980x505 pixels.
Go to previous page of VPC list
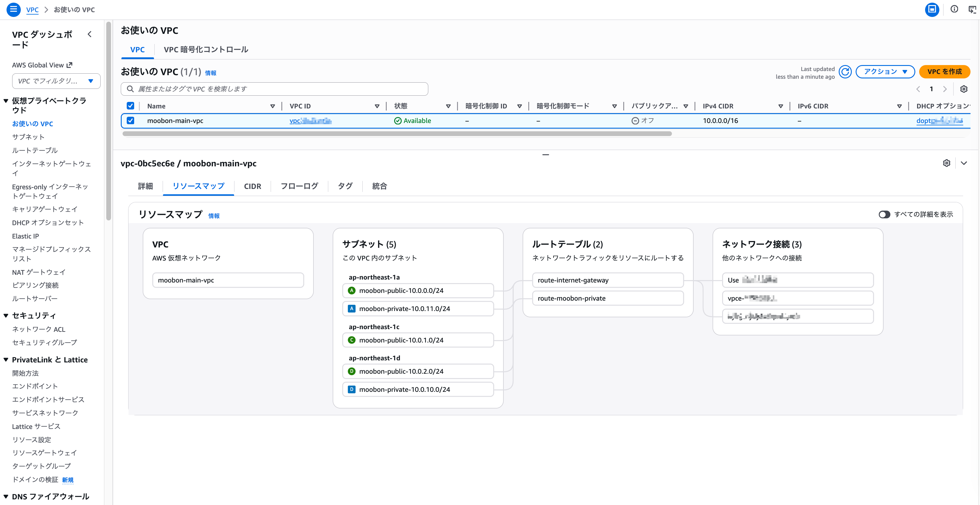tap(918, 89)
